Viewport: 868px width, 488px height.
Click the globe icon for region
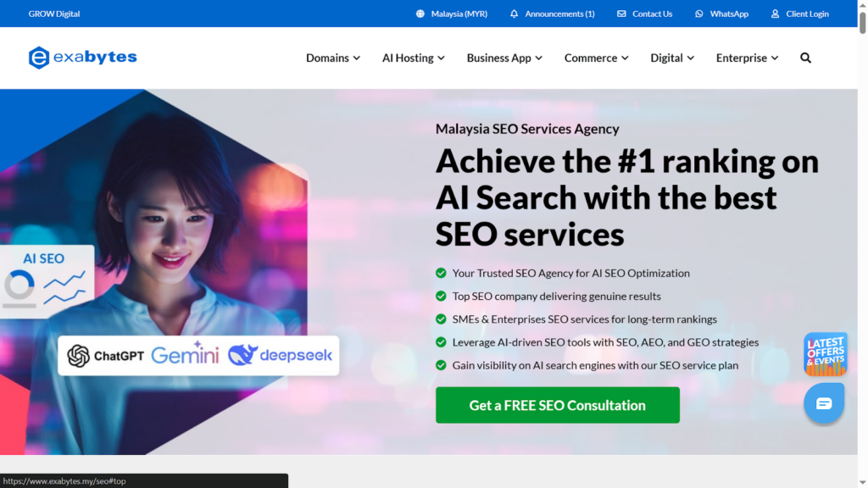420,14
